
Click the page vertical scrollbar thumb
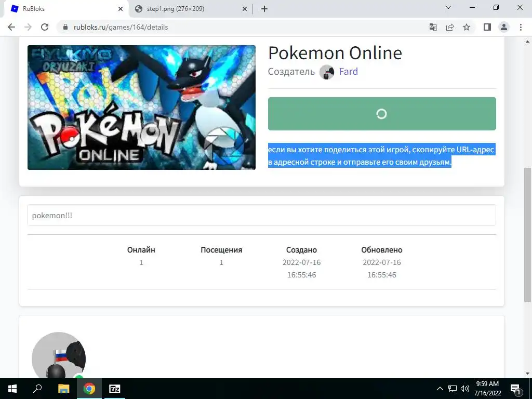527,235
